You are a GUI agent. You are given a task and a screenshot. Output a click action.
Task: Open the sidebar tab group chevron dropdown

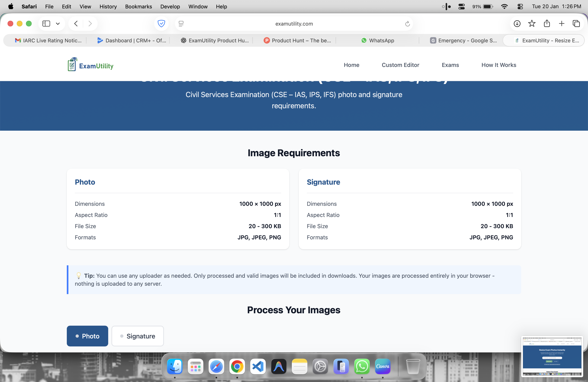tap(58, 23)
